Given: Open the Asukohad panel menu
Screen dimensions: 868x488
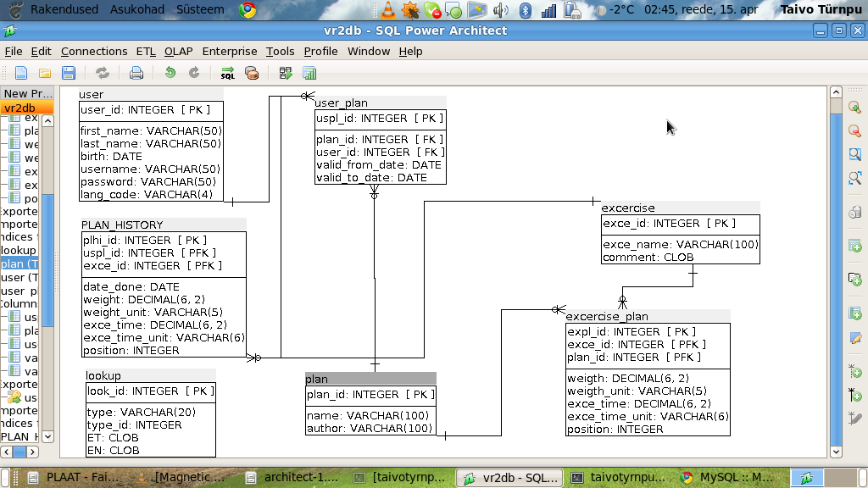Looking at the screenshot, I should pyautogui.click(x=137, y=9).
